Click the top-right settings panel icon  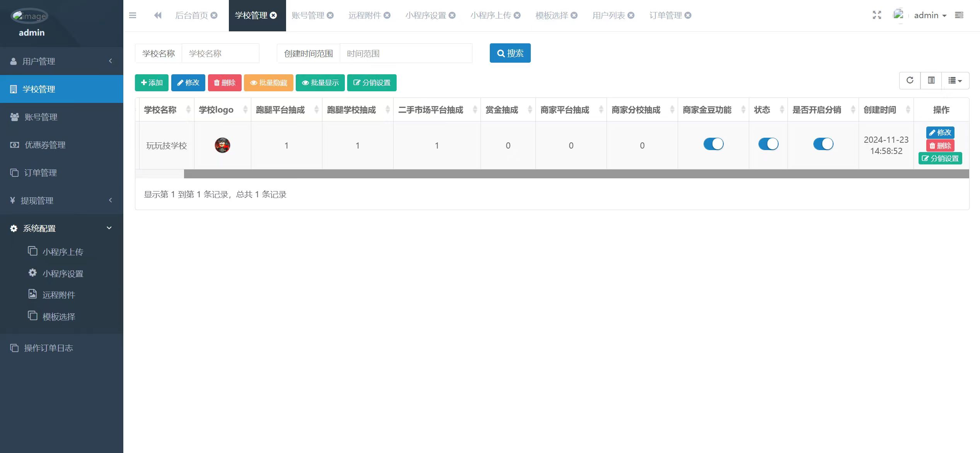coord(959,15)
